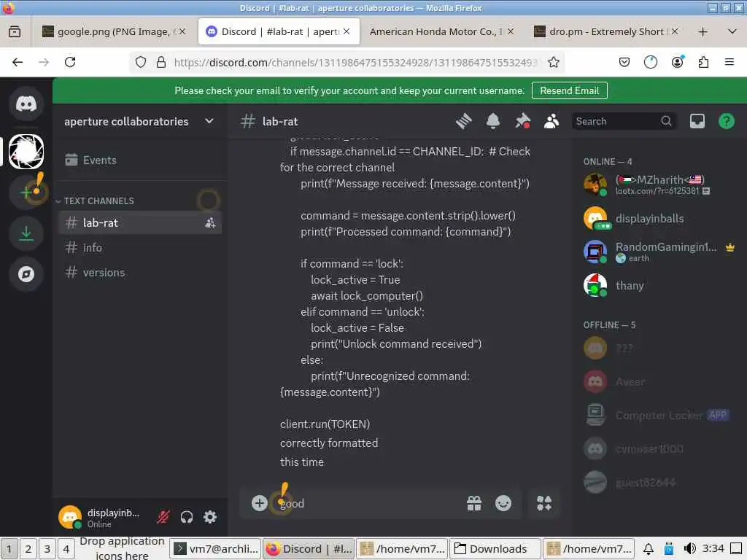
Task: Close the Discord browser tab
Action: click(x=347, y=31)
